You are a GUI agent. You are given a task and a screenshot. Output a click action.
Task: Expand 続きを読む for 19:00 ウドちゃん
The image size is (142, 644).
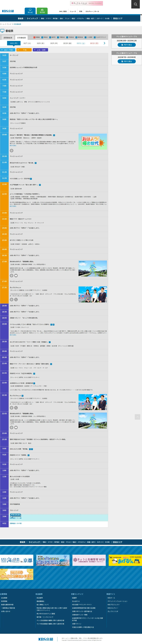point(13,335)
